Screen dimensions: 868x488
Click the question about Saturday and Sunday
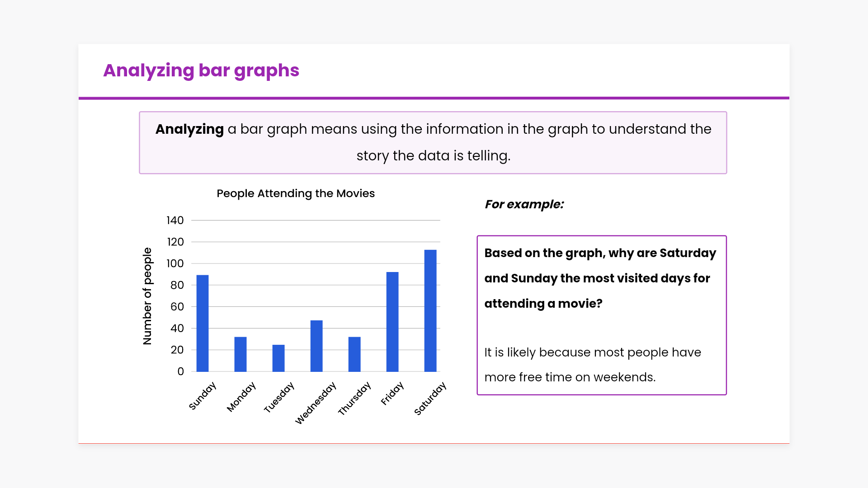click(600, 278)
